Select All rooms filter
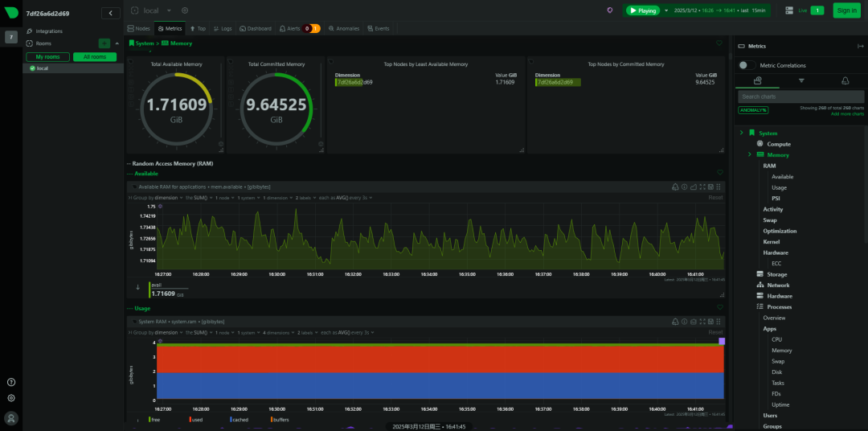This screenshot has width=868, height=431. pyautogui.click(x=95, y=57)
